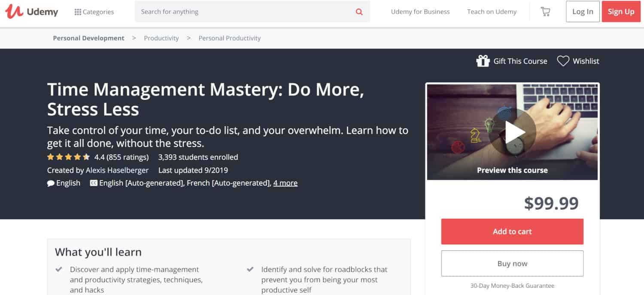
Task: Click checkmark beside 'Discover and apply time-management'
Action: [59, 270]
